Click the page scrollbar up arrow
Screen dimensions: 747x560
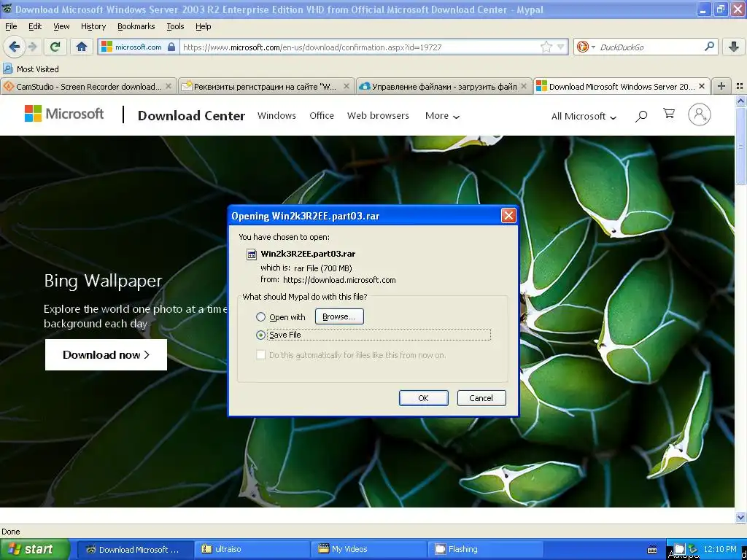[740, 101]
